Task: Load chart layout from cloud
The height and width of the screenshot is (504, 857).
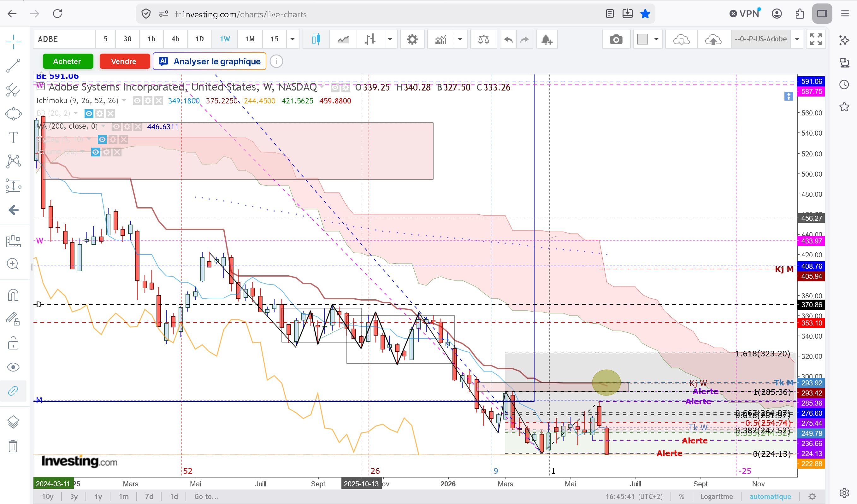Action: (x=681, y=39)
